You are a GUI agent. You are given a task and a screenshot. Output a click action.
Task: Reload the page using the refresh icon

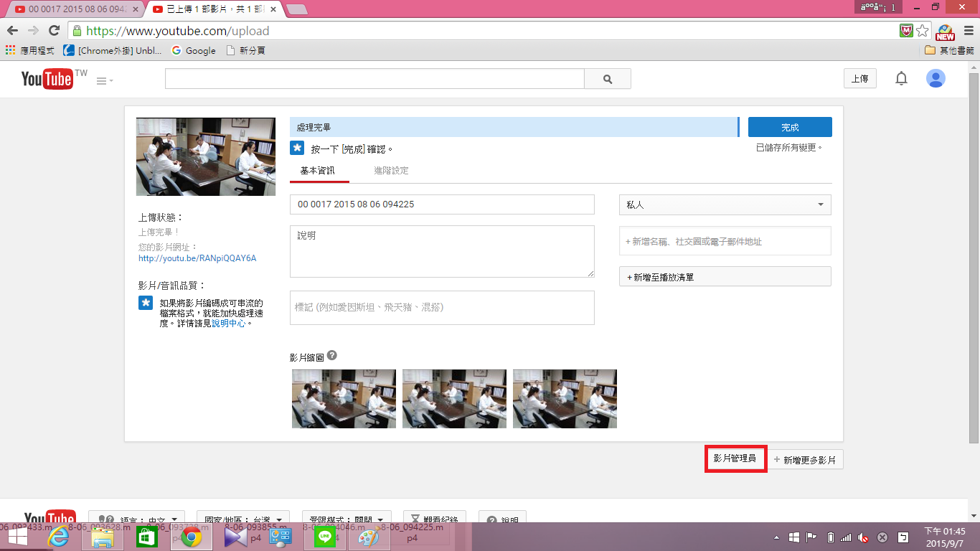[x=54, y=31]
